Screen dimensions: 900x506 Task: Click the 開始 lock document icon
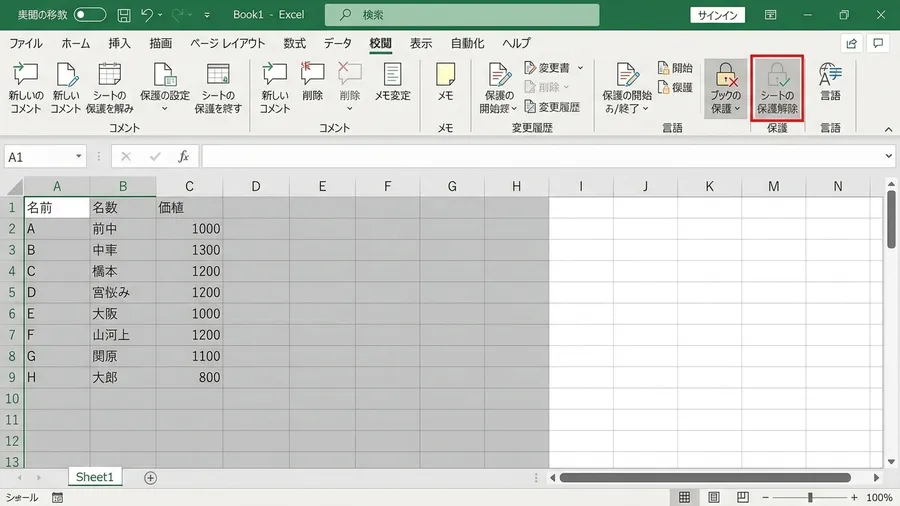[x=664, y=68]
